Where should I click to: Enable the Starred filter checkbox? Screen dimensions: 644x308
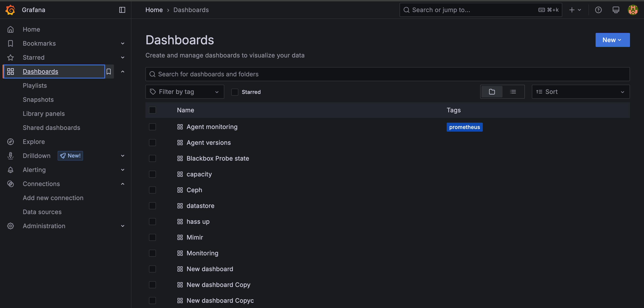coord(235,92)
